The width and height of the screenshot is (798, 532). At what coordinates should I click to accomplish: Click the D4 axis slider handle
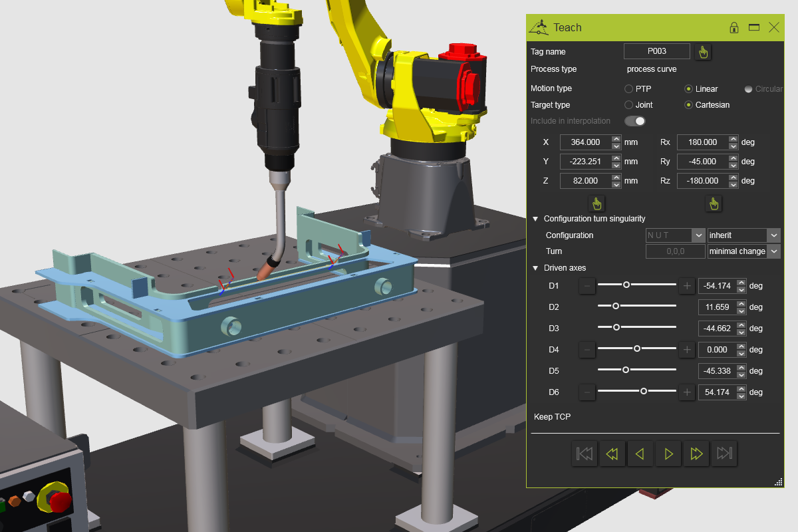[x=637, y=348]
